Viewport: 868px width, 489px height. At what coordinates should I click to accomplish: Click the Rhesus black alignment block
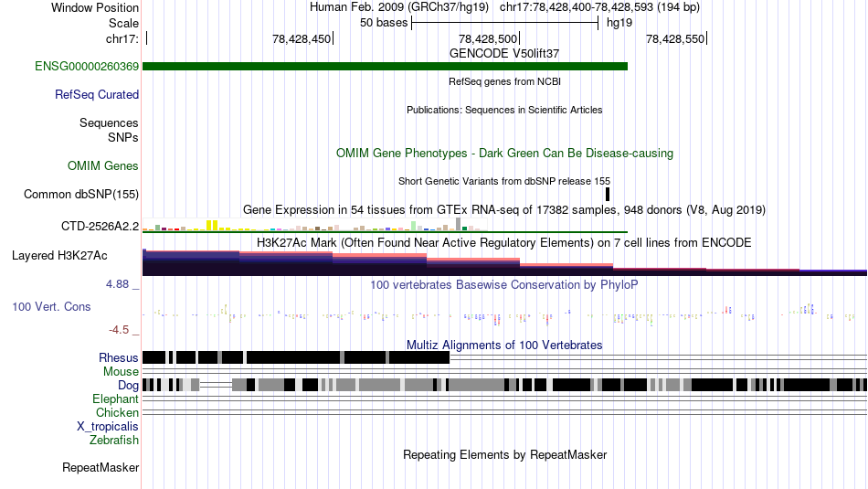(x=296, y=357)
